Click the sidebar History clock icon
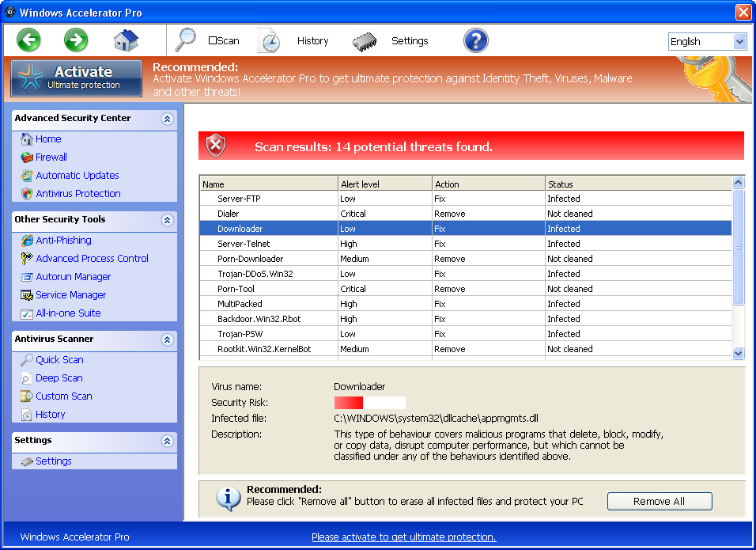The height and width of the screenshot is (550, 756). pos(27,415)
